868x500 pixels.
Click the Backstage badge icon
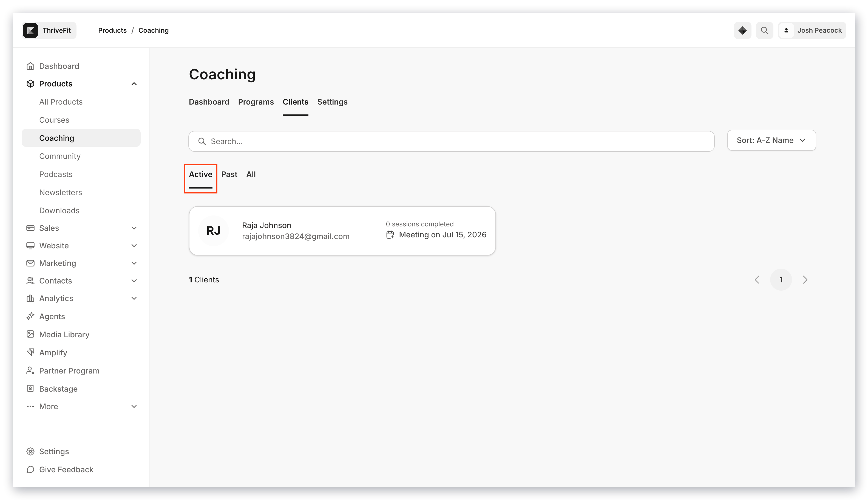click(x=30, y=388)
